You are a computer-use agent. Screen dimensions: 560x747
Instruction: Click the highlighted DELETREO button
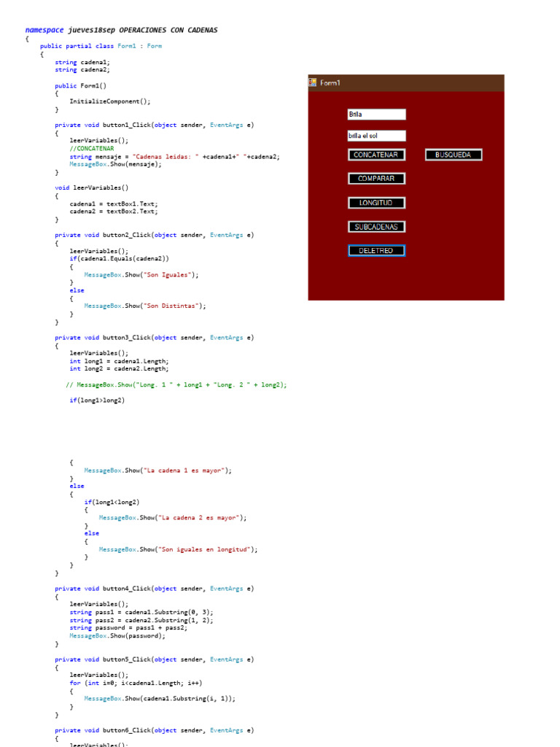tap(376, 251)
